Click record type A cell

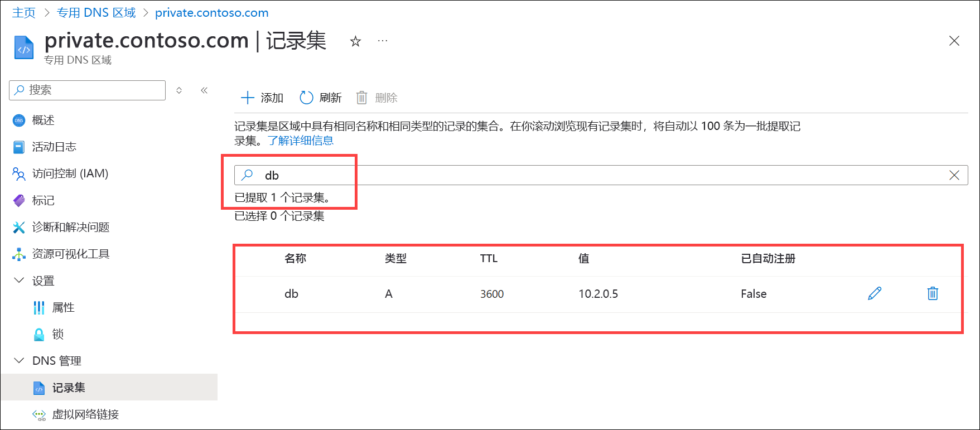(389, 294)
